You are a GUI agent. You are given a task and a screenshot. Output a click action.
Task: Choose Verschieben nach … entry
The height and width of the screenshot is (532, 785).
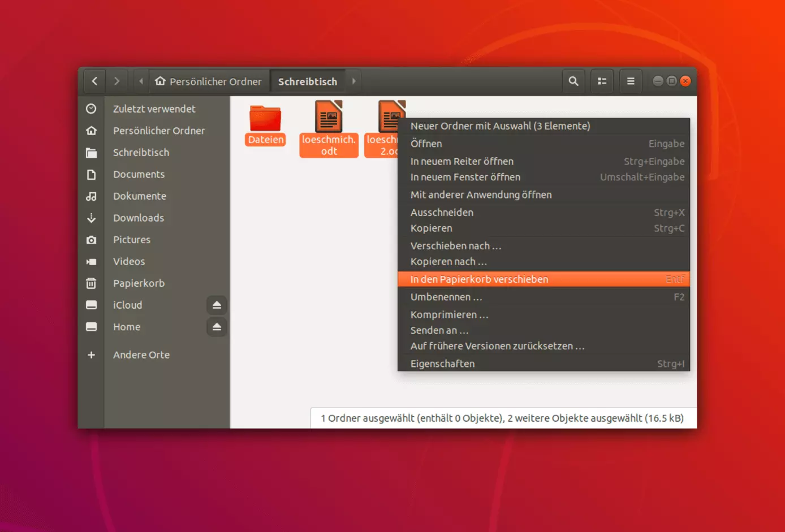pyautogui.click(x=544, y=246)
